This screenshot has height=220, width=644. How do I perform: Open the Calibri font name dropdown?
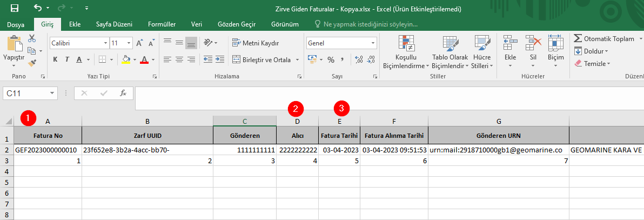pos(106,43)
